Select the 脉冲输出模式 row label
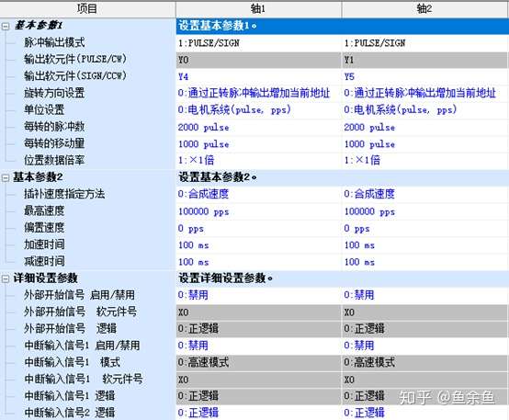The image size is (509, 420). (x=54, y=42)
